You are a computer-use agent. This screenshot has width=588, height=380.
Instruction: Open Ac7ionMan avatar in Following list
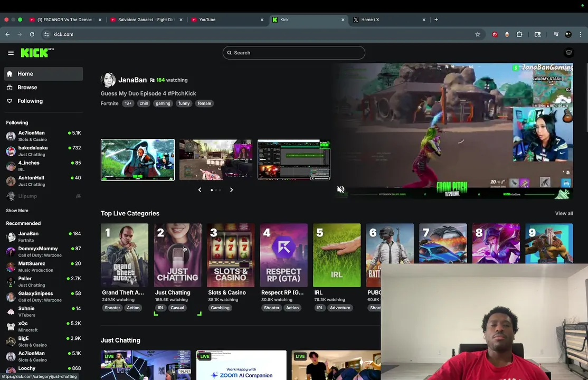11,136
